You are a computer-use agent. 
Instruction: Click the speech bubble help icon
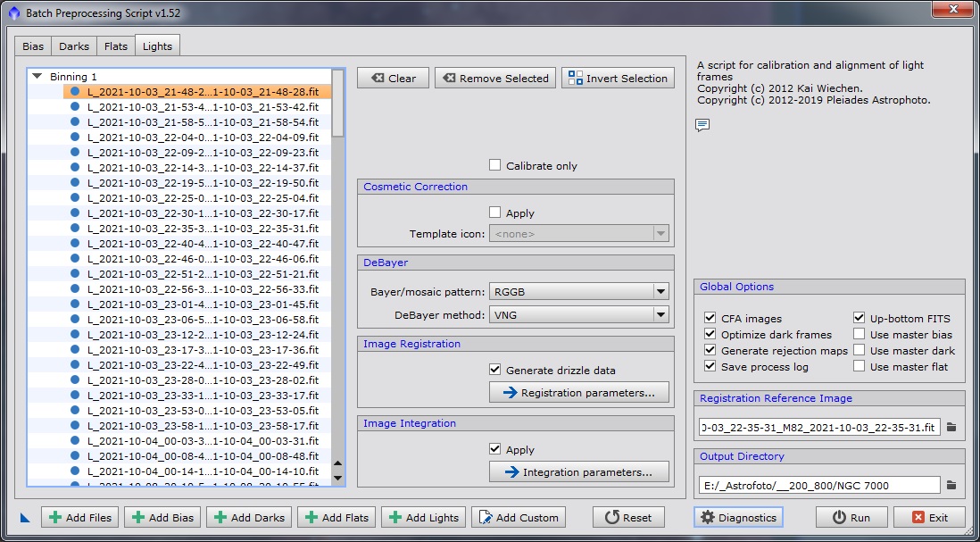coord(702,125)
